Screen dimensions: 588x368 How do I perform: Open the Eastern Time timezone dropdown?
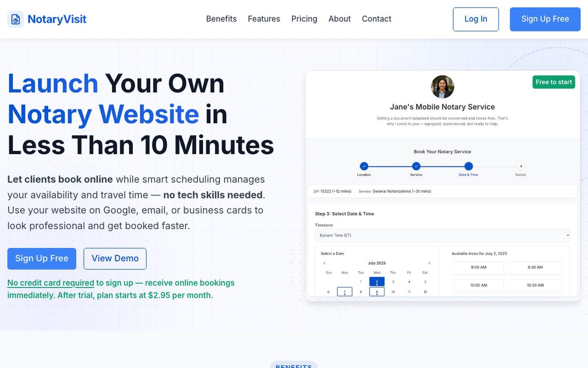point(442,236)
